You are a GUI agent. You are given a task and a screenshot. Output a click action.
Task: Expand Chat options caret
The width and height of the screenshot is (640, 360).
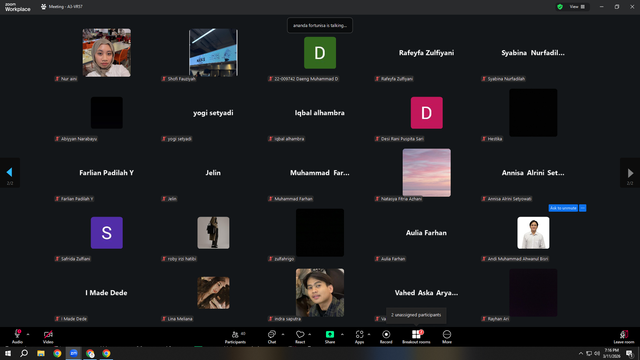283,334
